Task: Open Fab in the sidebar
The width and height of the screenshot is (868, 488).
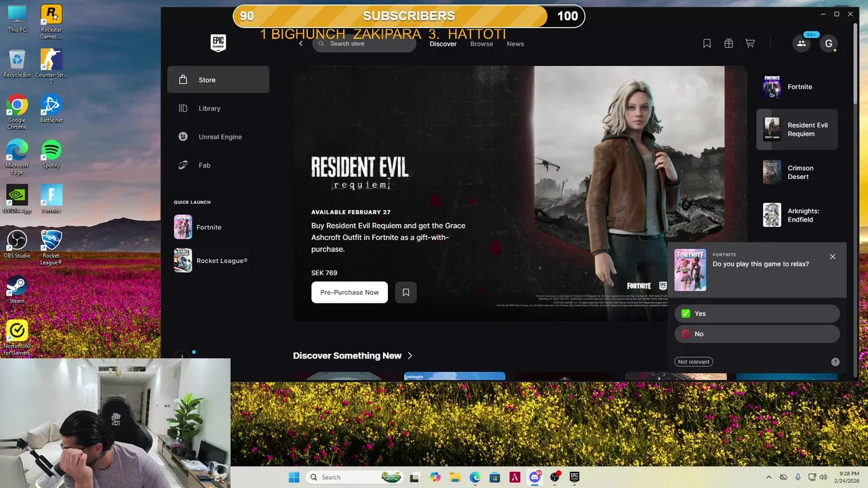Action: pyautogui.click(x=218, y=165)
